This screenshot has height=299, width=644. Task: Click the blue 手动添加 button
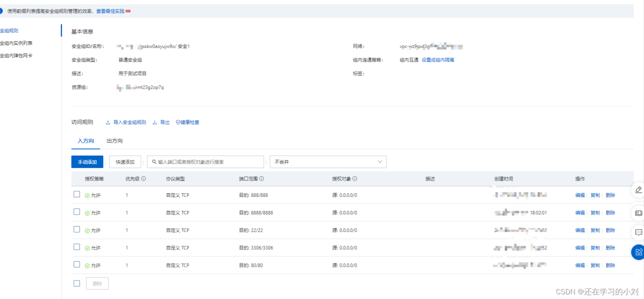(x=87, y=162)
